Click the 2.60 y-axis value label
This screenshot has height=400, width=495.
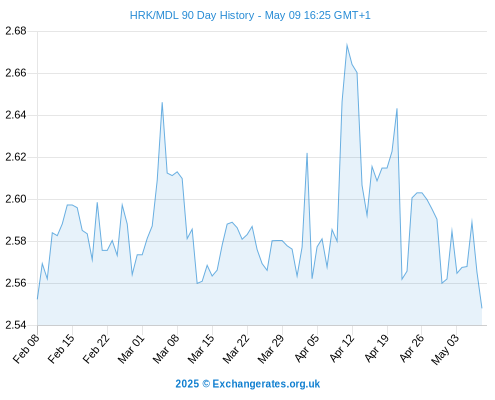coord(16,199)
